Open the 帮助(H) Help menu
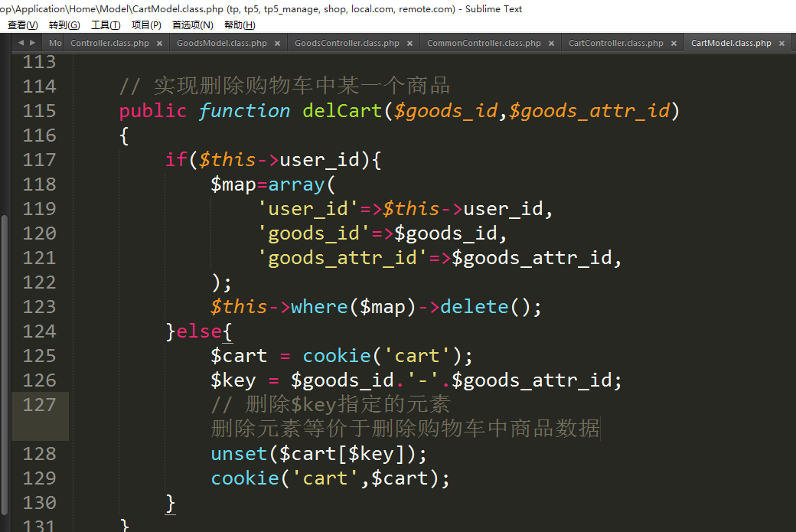This screenshot has height=532, width=796. 240,25
